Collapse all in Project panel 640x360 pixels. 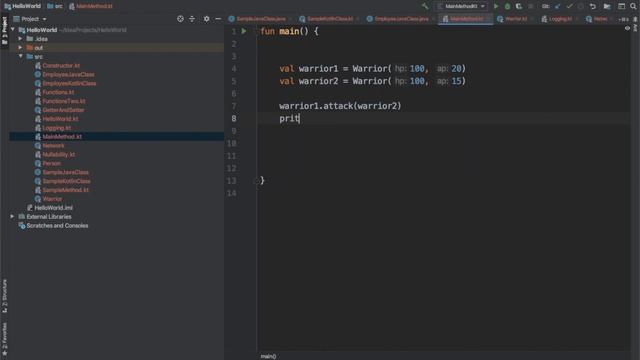(x=192, y=19)
